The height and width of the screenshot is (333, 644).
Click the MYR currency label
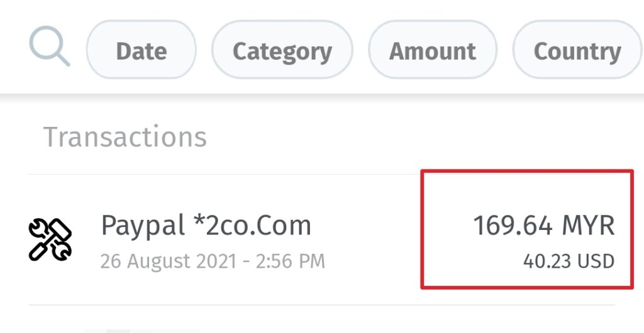(x=588, y=226)
